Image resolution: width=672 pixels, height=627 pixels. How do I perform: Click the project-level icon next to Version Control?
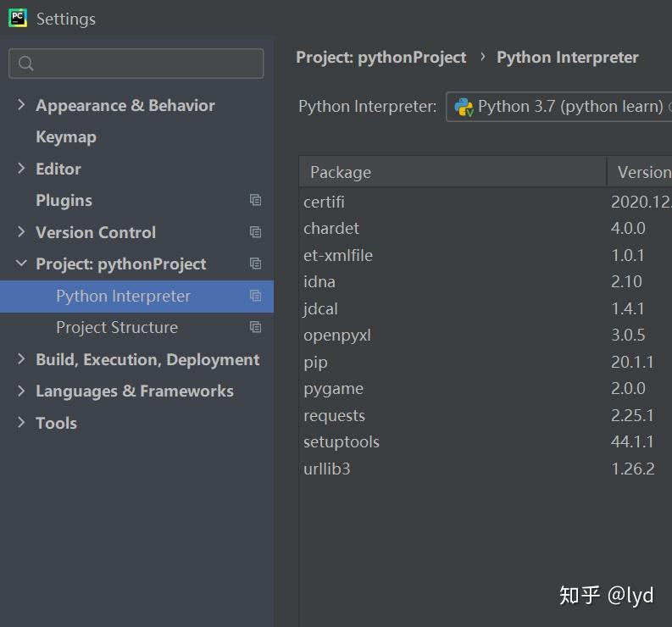click(x=255, y=232)
